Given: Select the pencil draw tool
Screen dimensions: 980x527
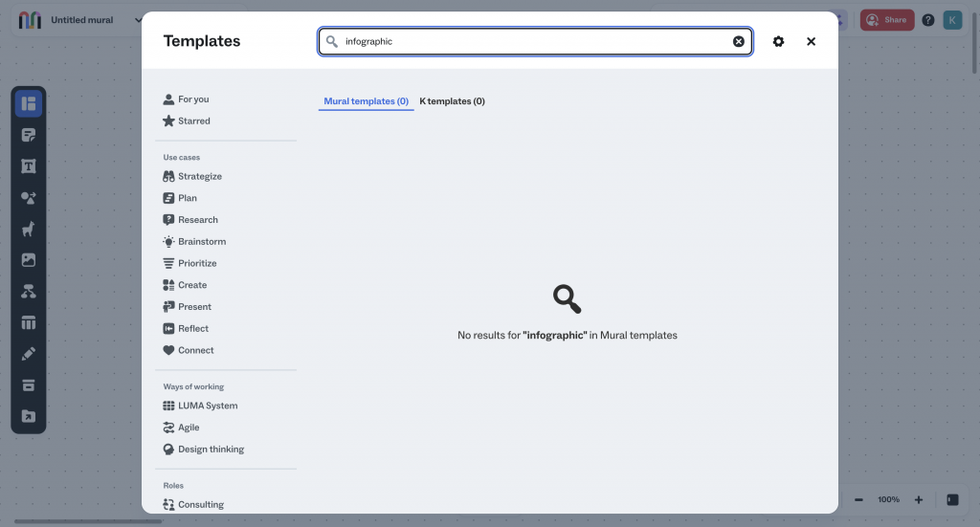Looking at the screenshot, I should click(29, 354).
